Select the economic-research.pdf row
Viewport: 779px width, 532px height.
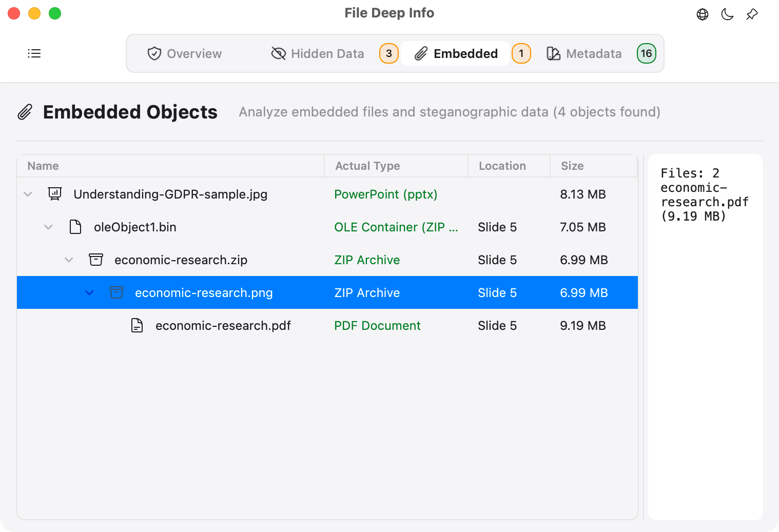[327, 325]
